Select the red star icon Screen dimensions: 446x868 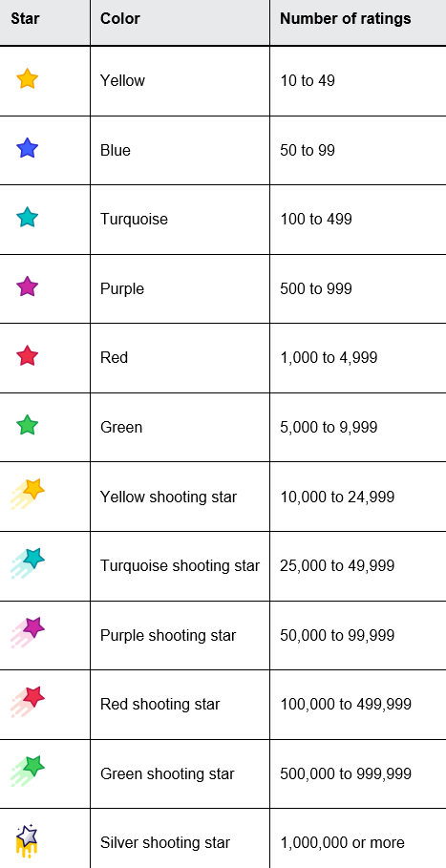[27, 356]
